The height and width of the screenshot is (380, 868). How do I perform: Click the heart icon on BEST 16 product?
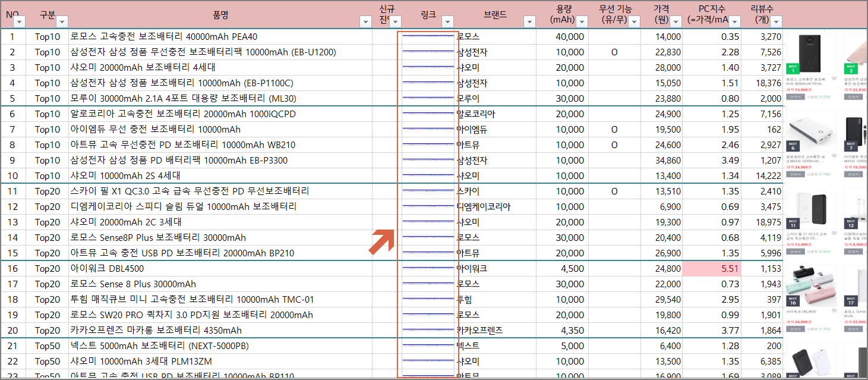[x=834, y=310]
